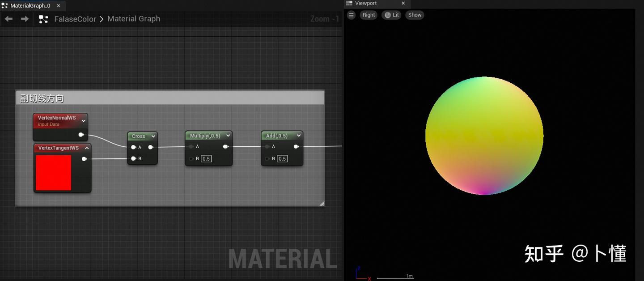The height and width of the screenshot is (281, 644).
Task: Collapse the VertexTangentWS node header chevron
Action: tap(87, 148)
